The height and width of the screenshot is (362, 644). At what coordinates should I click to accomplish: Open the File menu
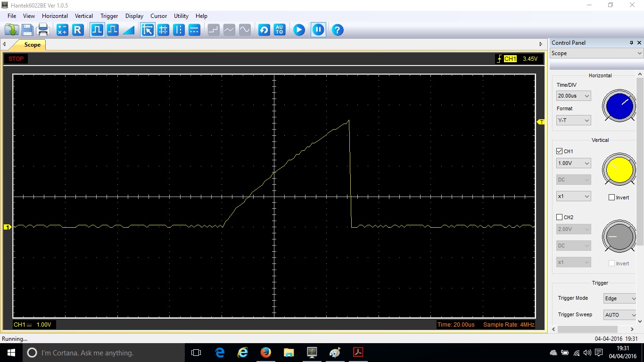[x=12, y=16]
